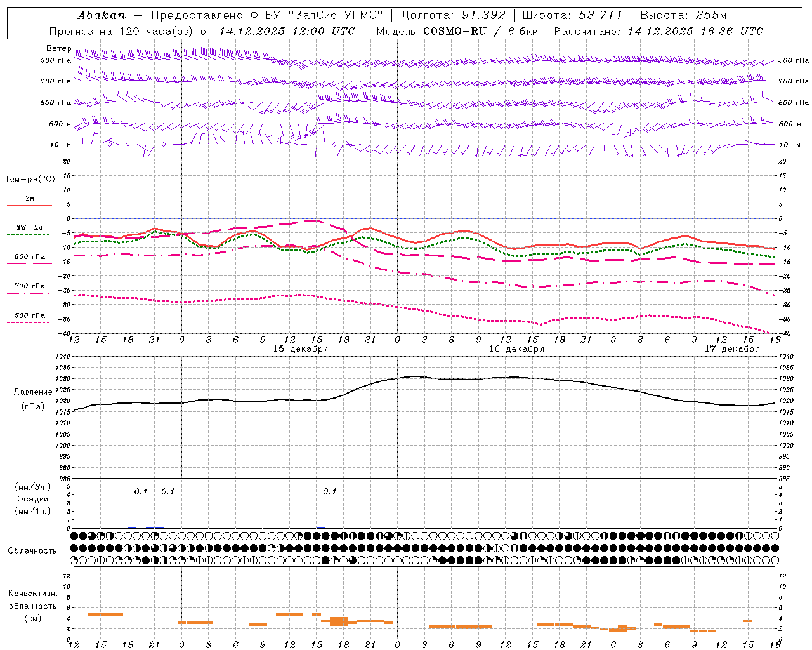Click the station name Abakan in header
The image size is (812, 650).
pos(101,15)
